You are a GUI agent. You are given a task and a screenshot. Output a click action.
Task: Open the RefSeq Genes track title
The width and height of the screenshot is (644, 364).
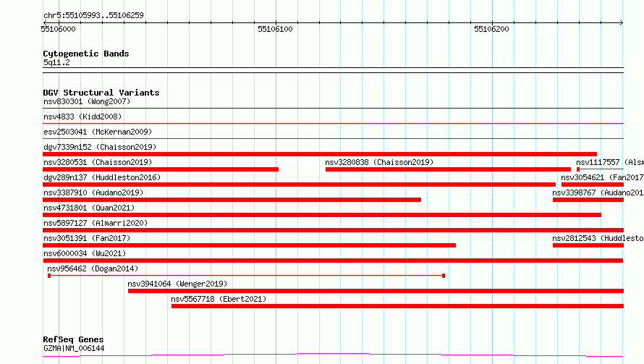click(x=73, y=339)
